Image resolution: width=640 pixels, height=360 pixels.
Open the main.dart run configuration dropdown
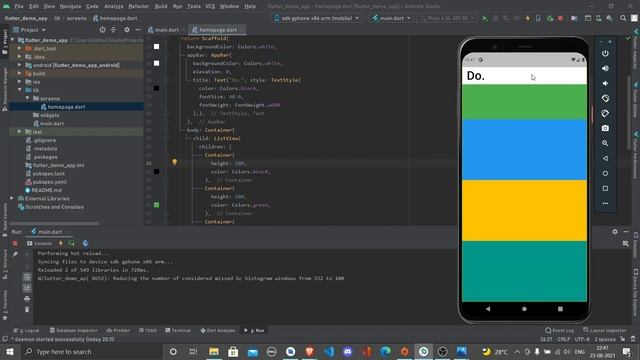pyautogui.click(x=391, y=18)
